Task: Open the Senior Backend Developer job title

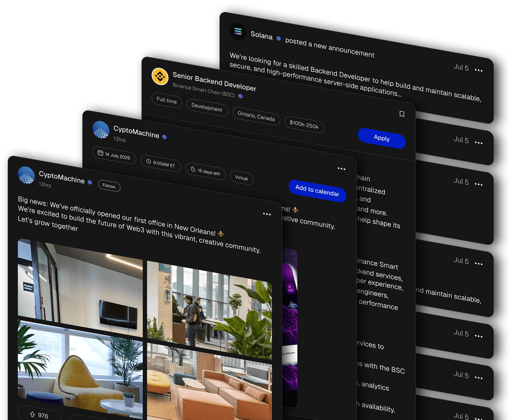Action: [x=214, y=82]
